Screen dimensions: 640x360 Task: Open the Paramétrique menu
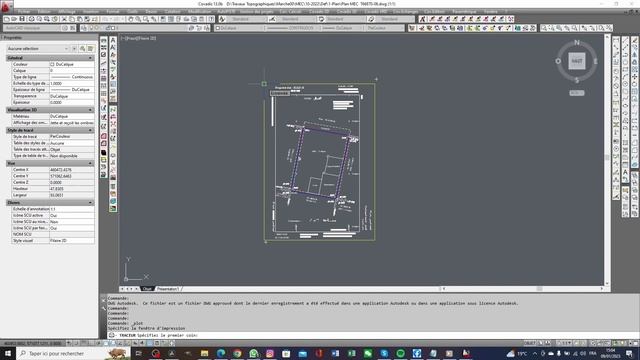tap(464, 11)
